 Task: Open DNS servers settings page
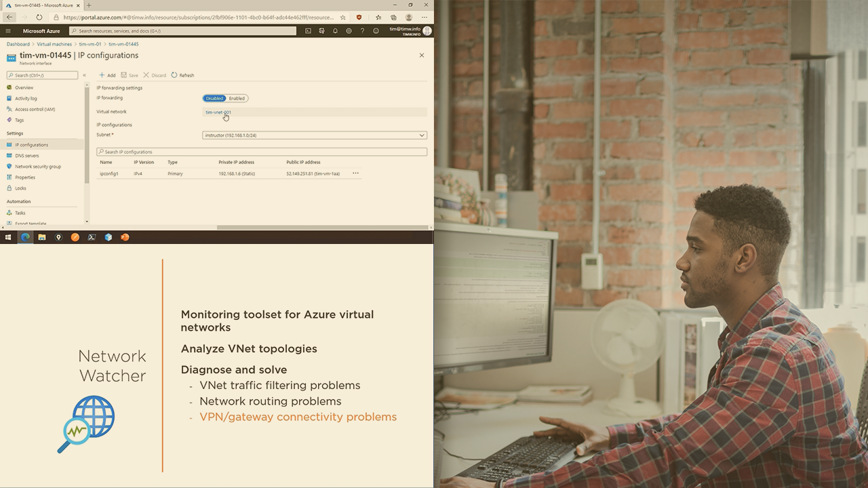coord(26,156)
